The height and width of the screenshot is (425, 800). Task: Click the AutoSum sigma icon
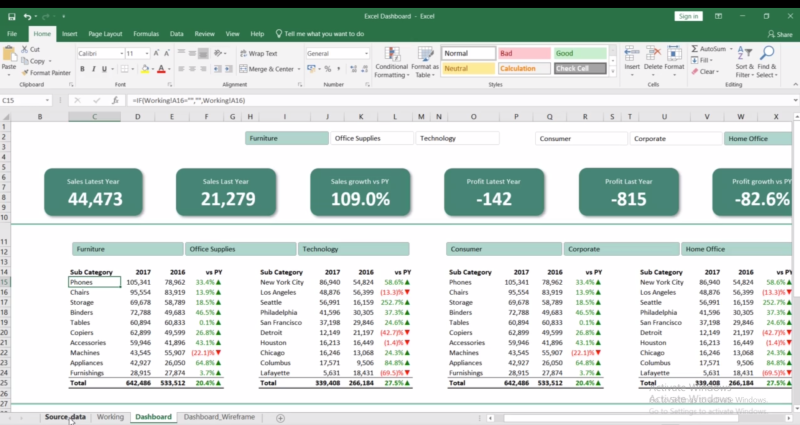click(694, 48)
